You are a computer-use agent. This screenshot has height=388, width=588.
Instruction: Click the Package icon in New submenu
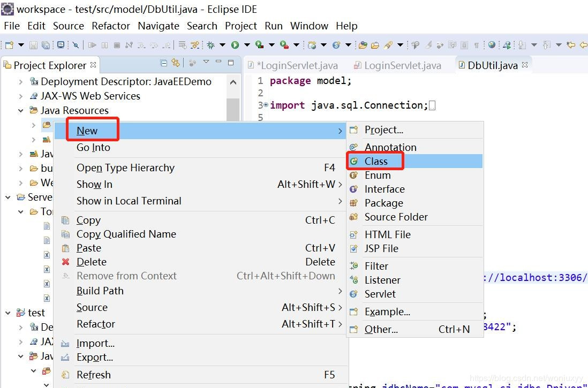[x=353, y=203]
